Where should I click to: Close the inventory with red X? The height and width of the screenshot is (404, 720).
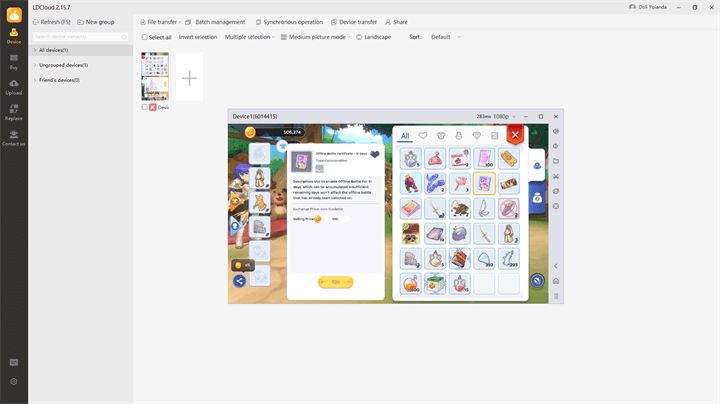[515, 135]
